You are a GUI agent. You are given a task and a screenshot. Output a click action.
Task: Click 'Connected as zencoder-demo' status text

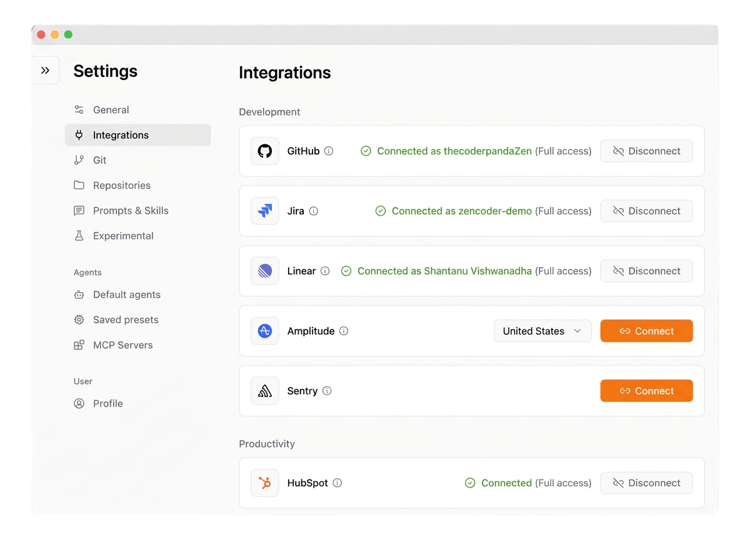coord(462,211)
